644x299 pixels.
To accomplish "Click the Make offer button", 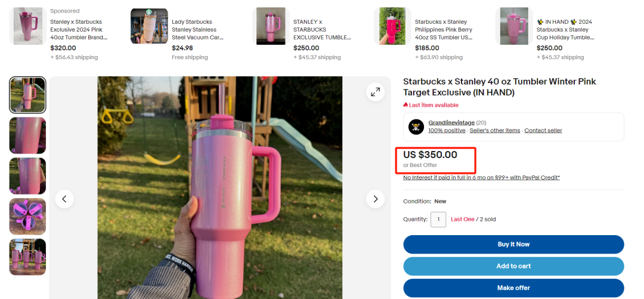I will pyautogui.click(x=513, y=288).
